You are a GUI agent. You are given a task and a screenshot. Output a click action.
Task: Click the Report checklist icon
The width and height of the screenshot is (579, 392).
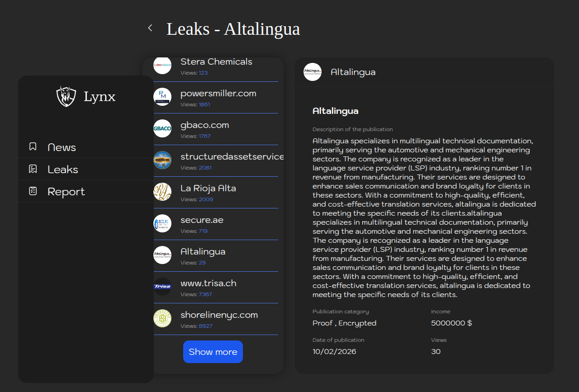33,191
